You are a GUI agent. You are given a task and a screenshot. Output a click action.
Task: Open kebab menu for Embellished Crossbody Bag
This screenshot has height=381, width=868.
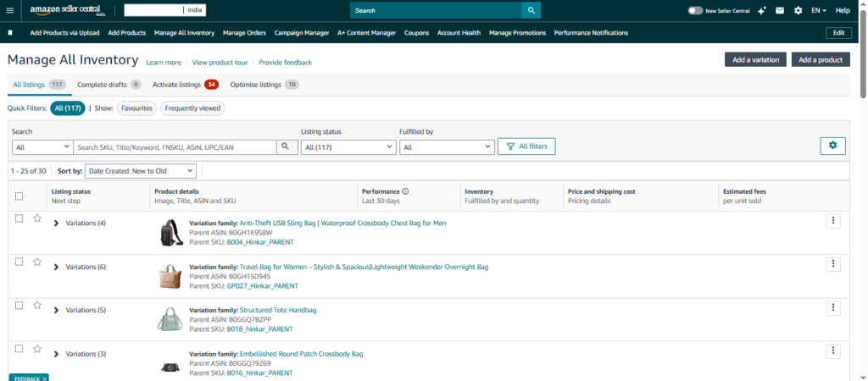833,351
